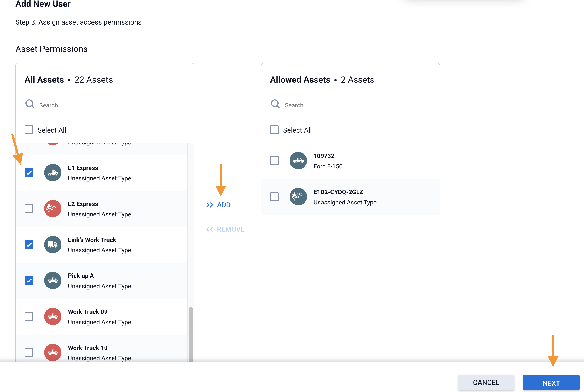This screenshot has height=392, width=584.
Task: Click the Work Truck 09 red icon
Action: (x=53, y=316)
